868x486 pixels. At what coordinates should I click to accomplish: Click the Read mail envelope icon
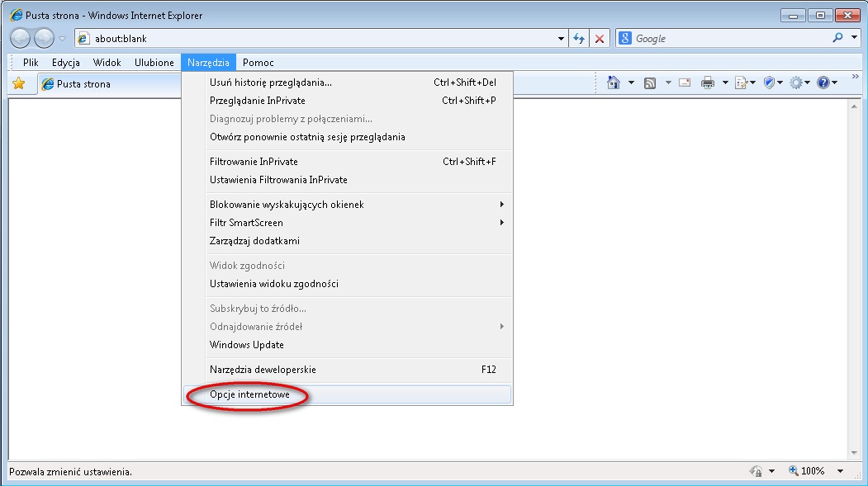[x=685, y=83]
